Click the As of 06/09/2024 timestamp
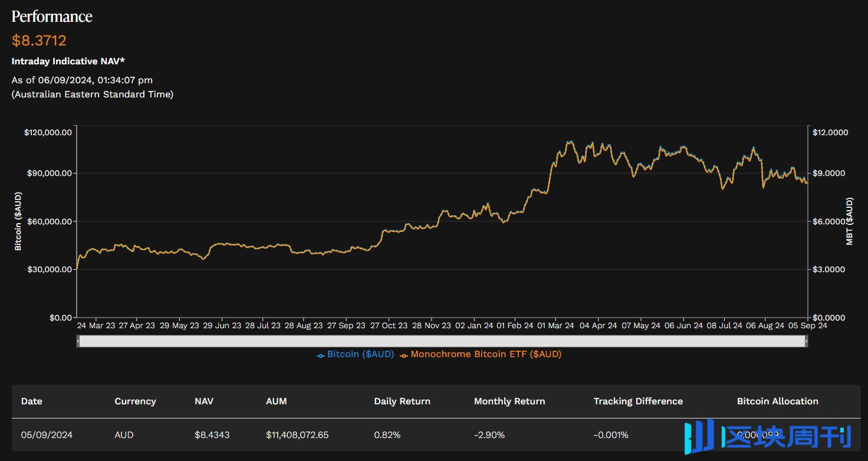This screenshot has width=868, height=461. [x=82, y=80]
